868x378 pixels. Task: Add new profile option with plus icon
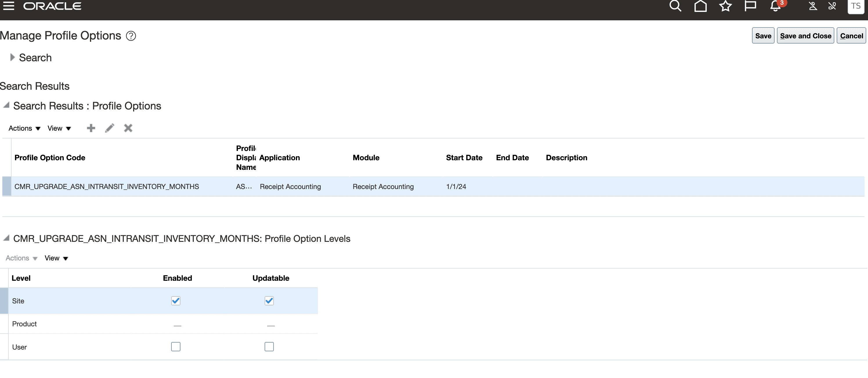pyautogui.click(x=91, y=128)
